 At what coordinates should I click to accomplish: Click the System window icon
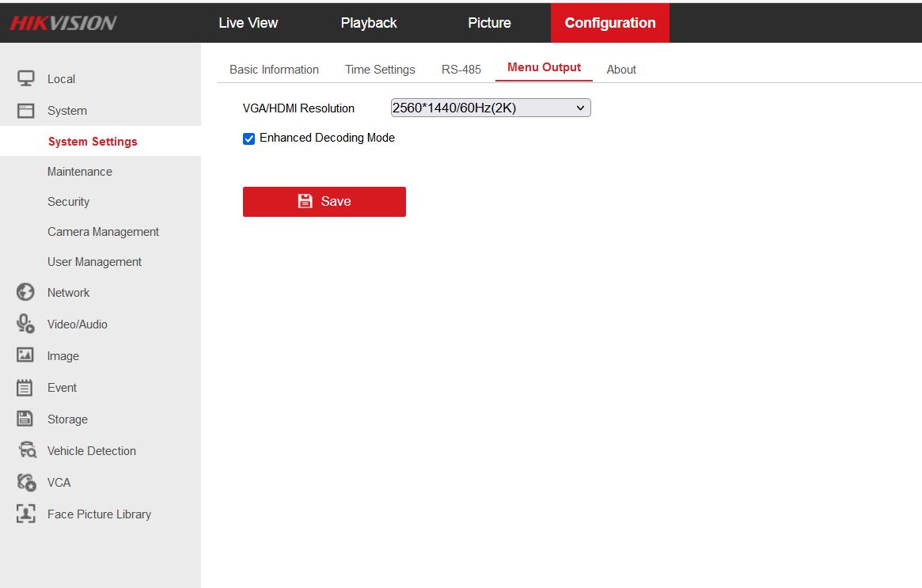coord(26,111)
